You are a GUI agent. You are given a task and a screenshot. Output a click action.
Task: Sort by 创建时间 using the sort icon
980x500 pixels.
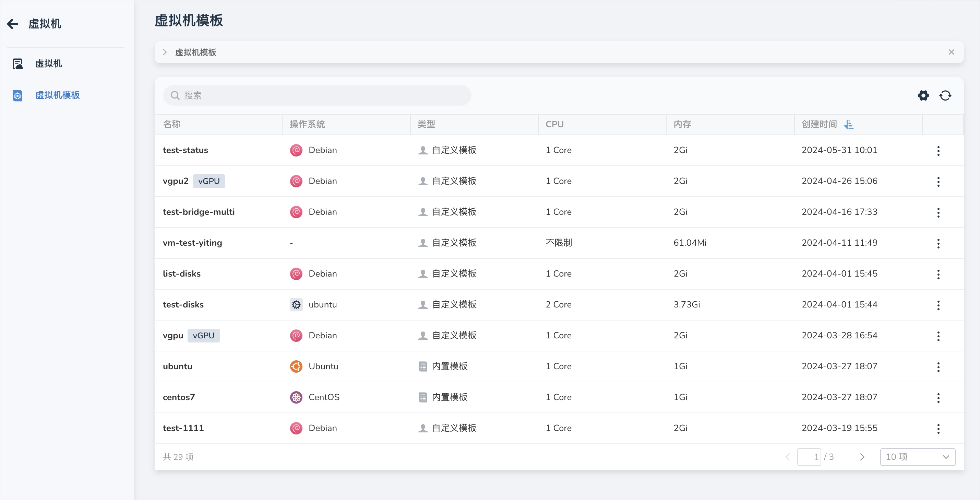[849, 124]
